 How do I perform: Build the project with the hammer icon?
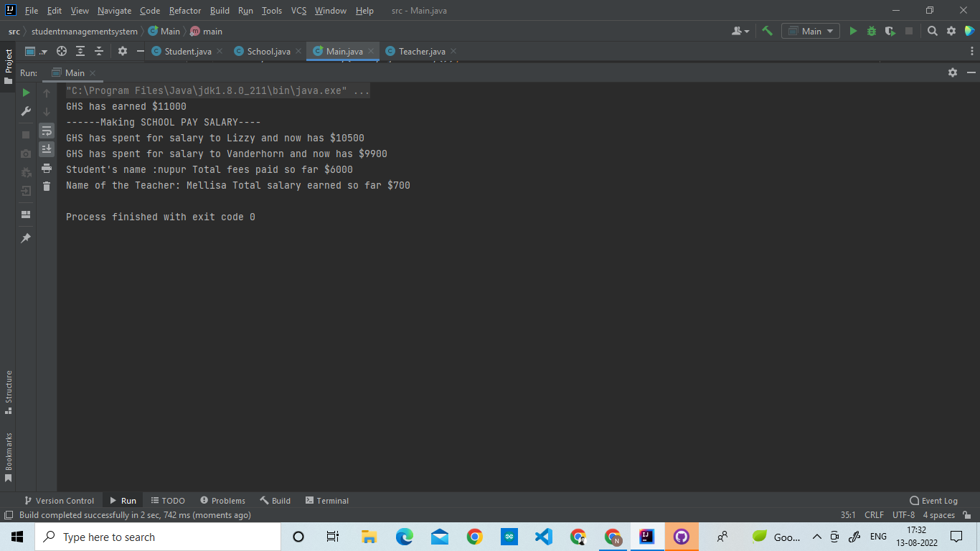[x=766, y=32]
